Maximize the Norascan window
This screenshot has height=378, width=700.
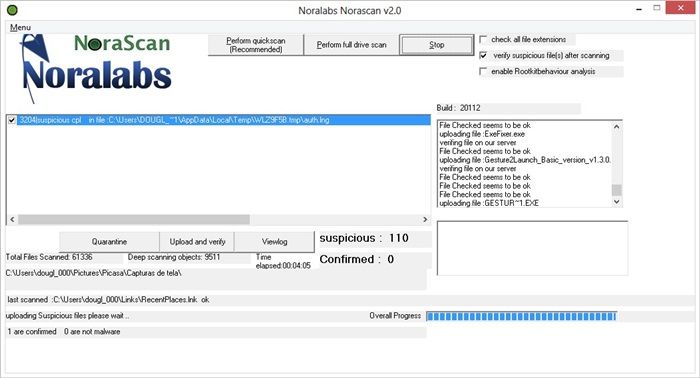[x=657, y=8]
